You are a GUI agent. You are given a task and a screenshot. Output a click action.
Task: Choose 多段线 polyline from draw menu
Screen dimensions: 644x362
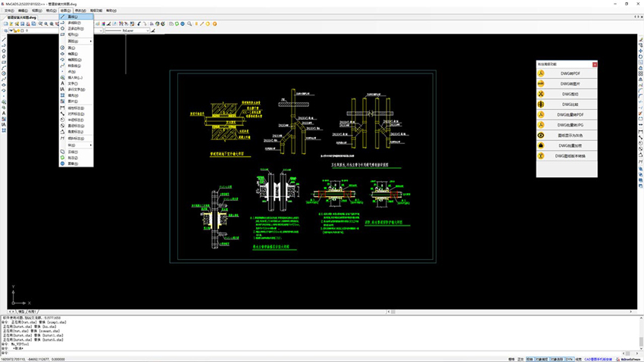click(76, 23)
